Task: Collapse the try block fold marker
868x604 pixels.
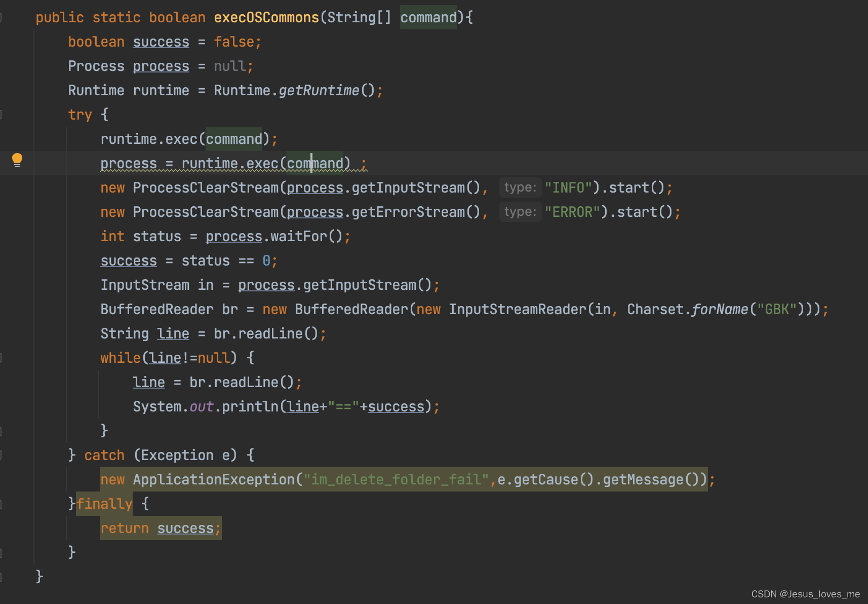Action: tap(2, 115)
